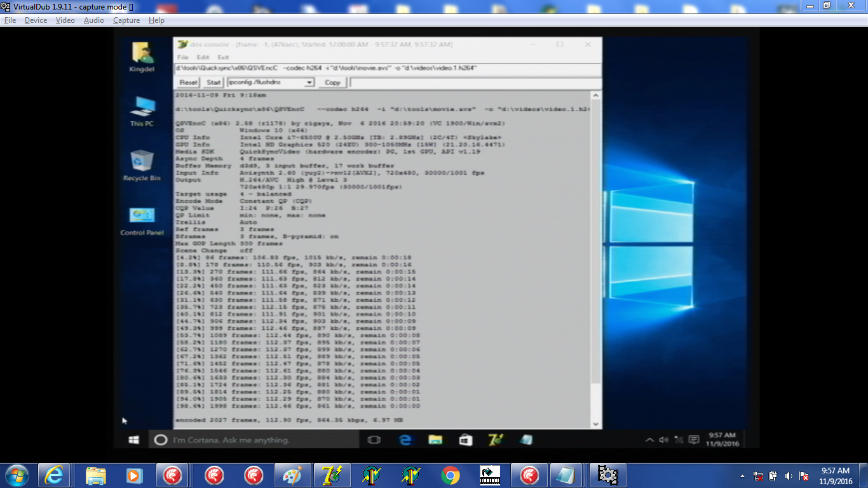Click the Windows 10 taskbar clock 11/9/2016
Screen dimensions: 868x488
722,440
